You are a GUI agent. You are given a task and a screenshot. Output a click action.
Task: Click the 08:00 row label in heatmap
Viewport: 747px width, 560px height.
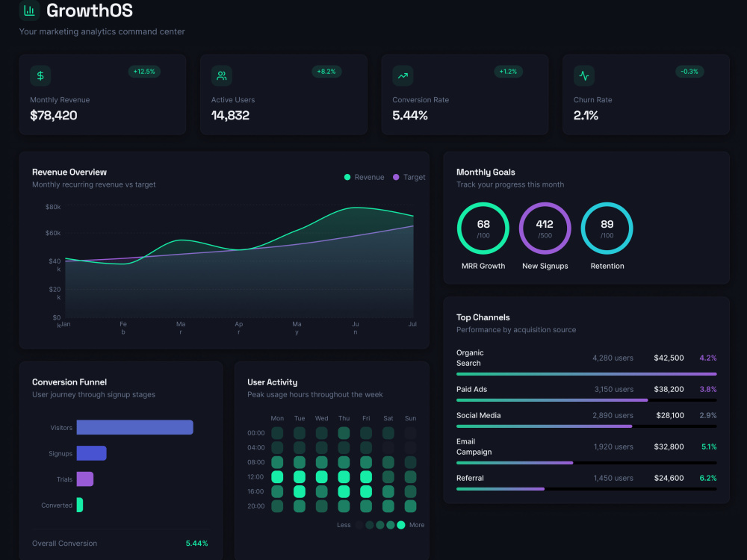pos(255,462)
